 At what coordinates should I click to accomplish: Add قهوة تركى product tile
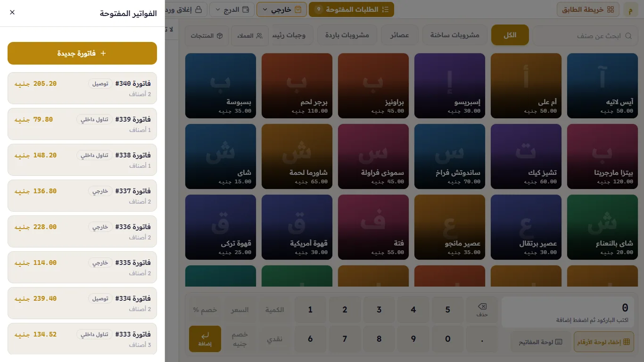(221, 227)
